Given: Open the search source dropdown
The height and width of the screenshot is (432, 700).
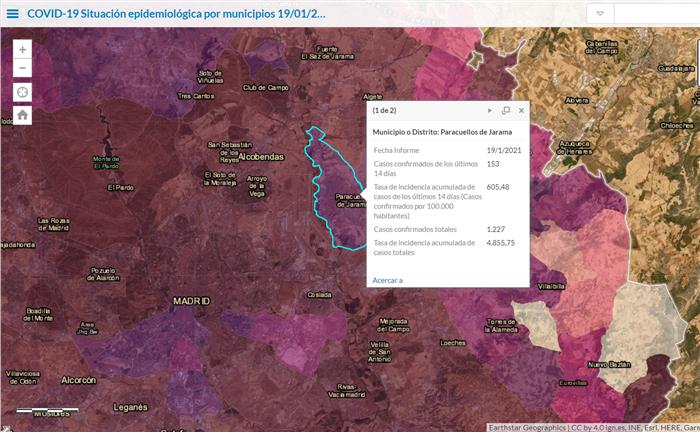Looking at the screenshot, I should pyautogui.click(x=600, y=14).
